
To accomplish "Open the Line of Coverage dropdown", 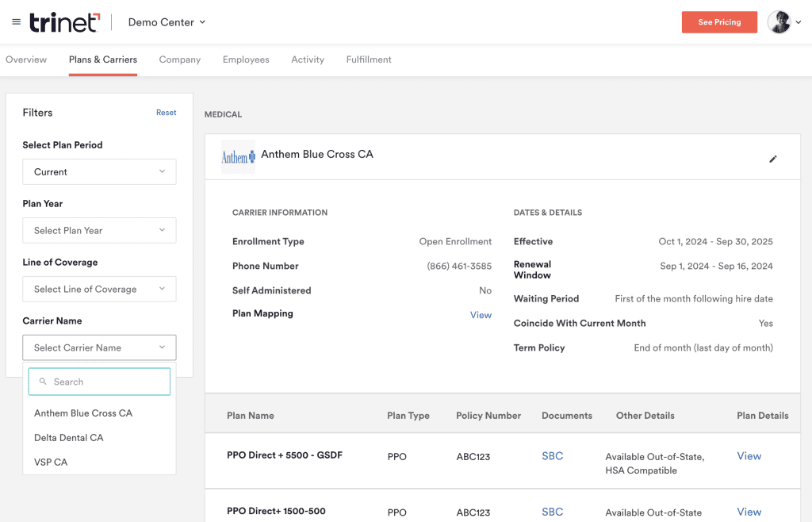I will pos(99,289).
